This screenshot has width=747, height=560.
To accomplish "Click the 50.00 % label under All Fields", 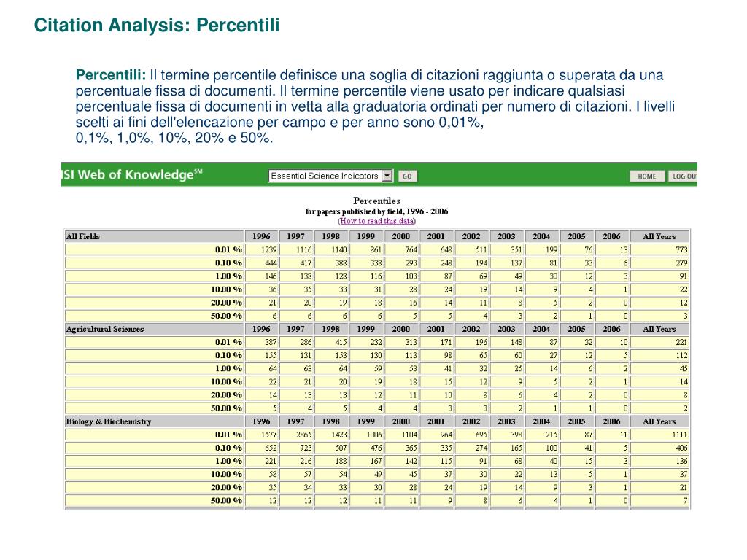I will 226,316.
